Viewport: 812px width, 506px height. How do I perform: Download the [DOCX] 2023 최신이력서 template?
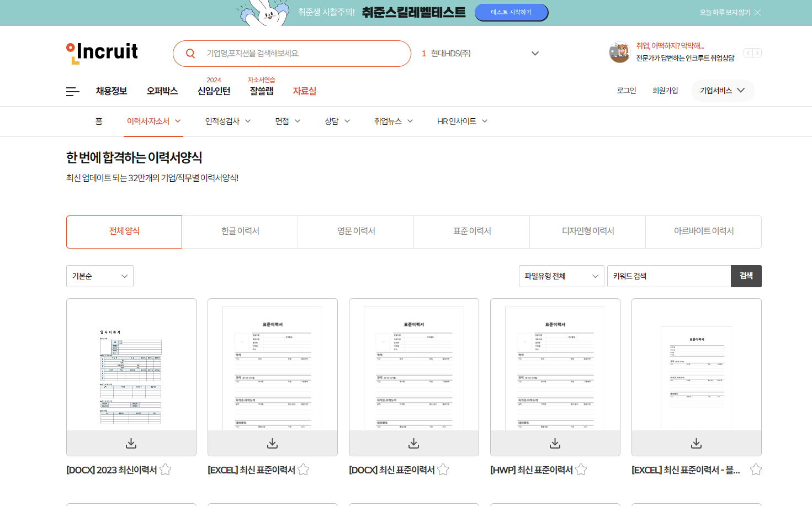point(131,442)
